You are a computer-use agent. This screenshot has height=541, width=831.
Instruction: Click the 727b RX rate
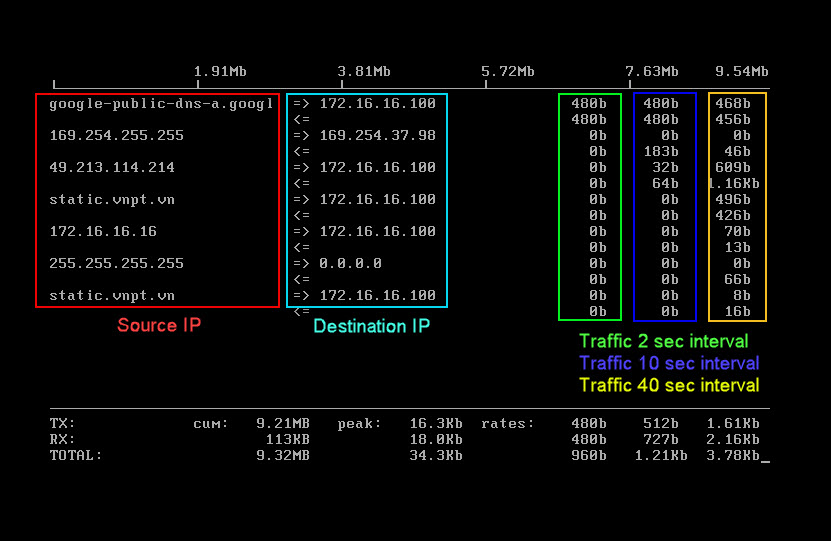point(661,439)
